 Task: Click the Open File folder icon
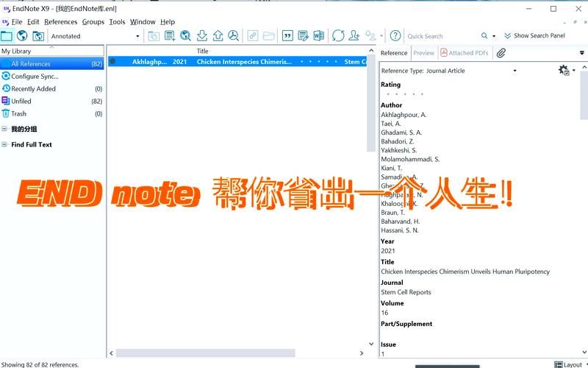[269, 36]
